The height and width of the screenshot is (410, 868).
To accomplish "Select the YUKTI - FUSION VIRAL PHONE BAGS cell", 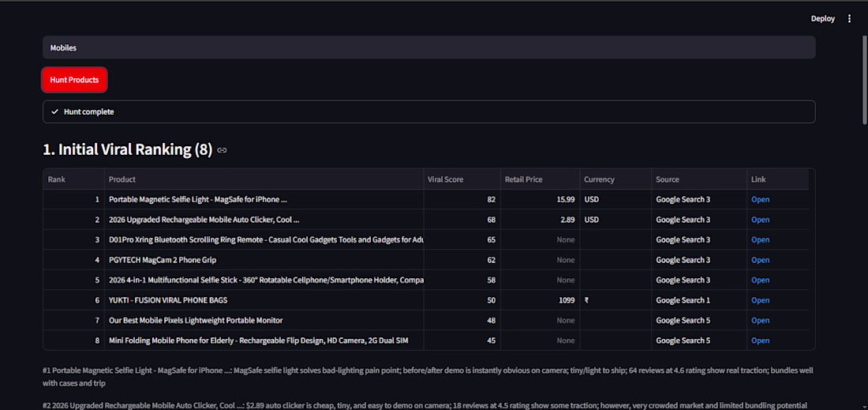I will click(264, 300).
